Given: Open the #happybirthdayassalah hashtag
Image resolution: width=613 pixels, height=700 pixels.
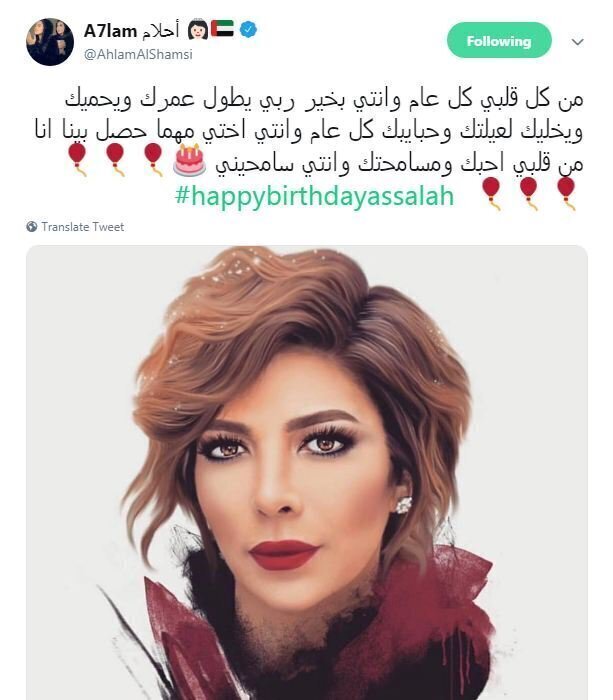Looking at the screenshot, I should (314, 196).
